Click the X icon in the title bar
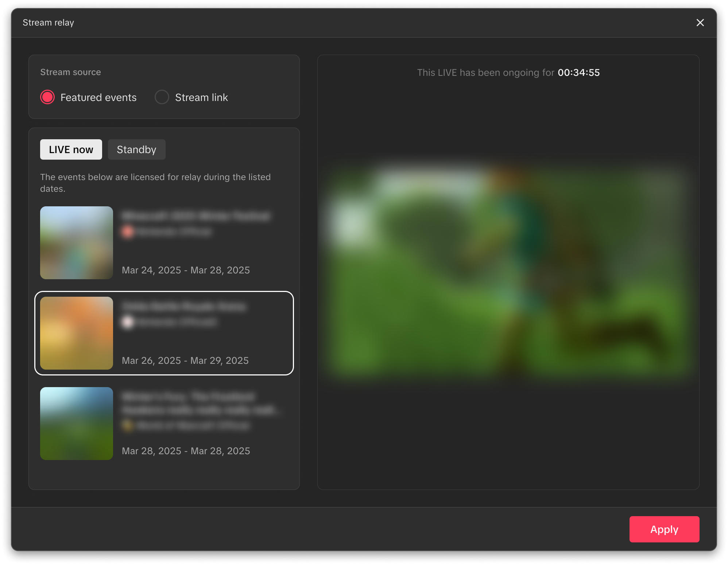Image resolution: width=728 pixels, height=565 pixels. point(700,22)
